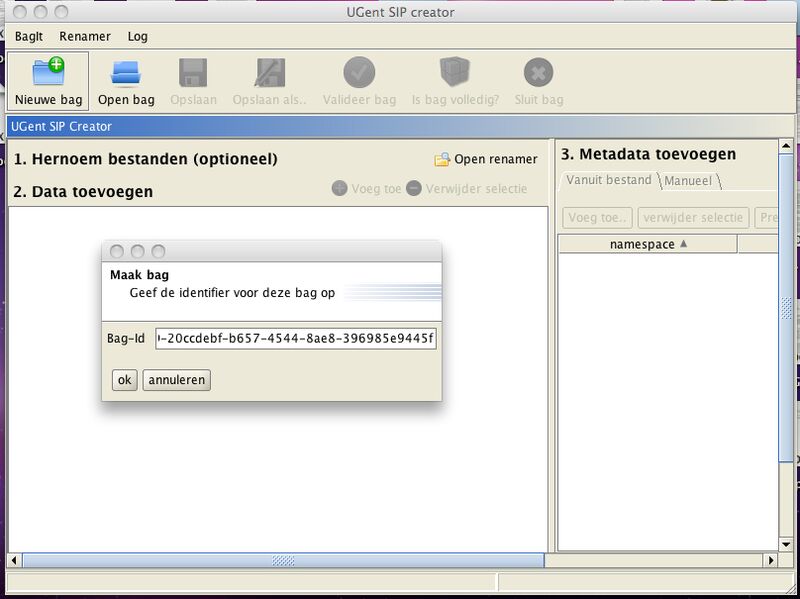Click the Opslaan floppy disk icon
The width and height of the screenshot is (800, 599).
[193, 73]
